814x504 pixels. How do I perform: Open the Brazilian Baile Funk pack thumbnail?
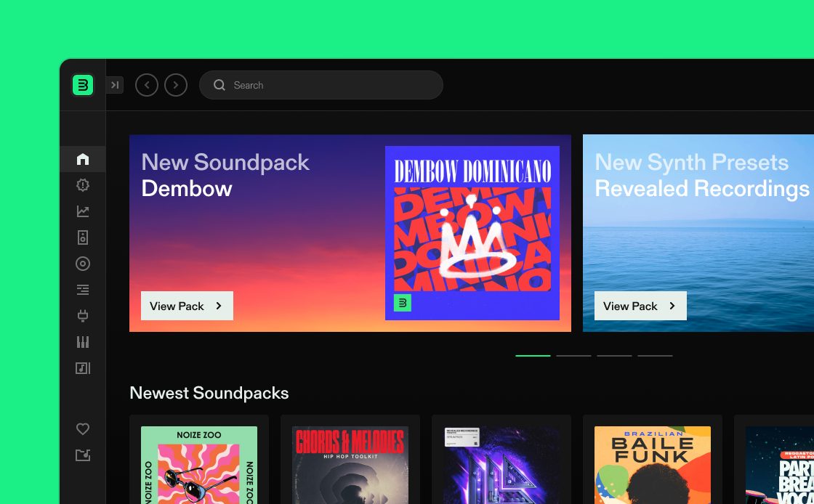click(x=653, y=465)
